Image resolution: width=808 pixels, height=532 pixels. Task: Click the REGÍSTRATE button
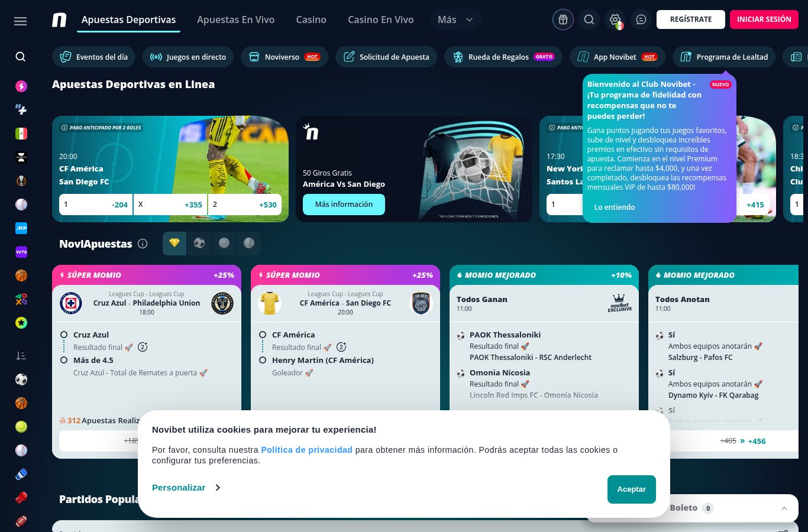click(691, 20)
